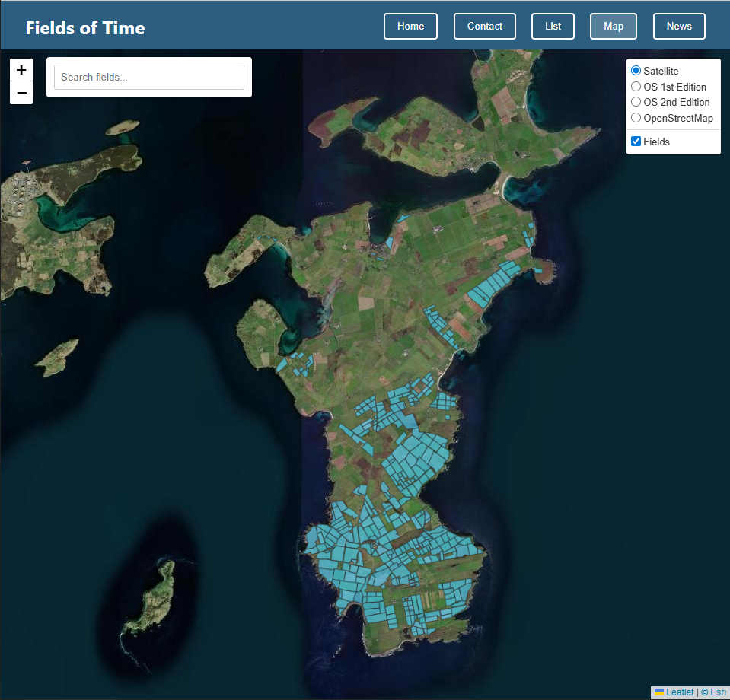Follow the Esri attribution link
The height and width of the screenshot is (700, 730).
coord(718,692)
